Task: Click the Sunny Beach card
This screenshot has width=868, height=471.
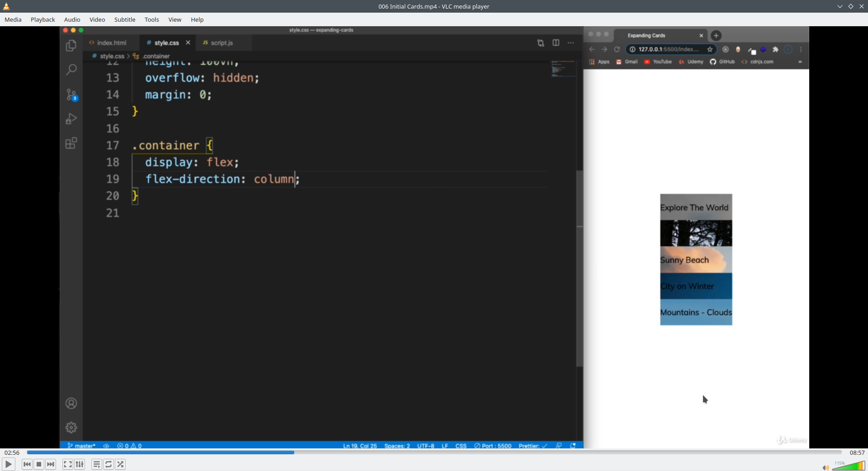Action: click(696, 260)
